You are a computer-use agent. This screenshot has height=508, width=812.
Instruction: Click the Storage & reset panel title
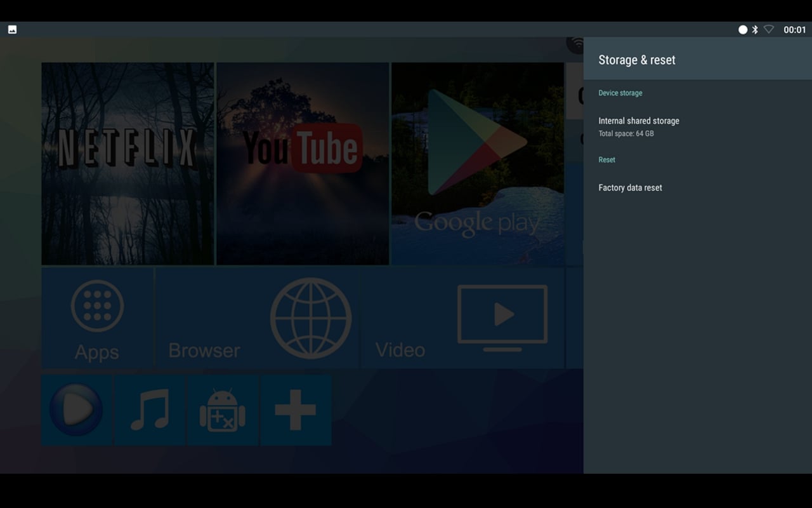coord(637,60)
